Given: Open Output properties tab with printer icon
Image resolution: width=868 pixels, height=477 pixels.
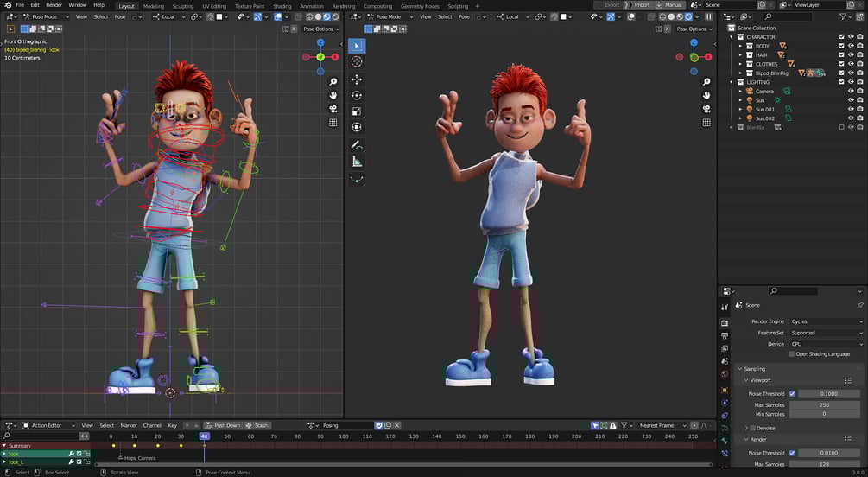Looking at the screenshot, I should coord(725,336).
